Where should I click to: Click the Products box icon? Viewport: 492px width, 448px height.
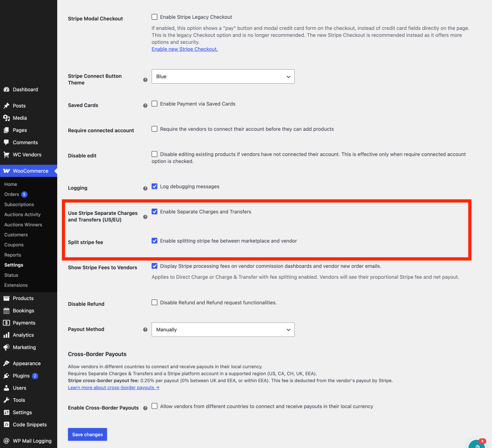pos(6,298)
